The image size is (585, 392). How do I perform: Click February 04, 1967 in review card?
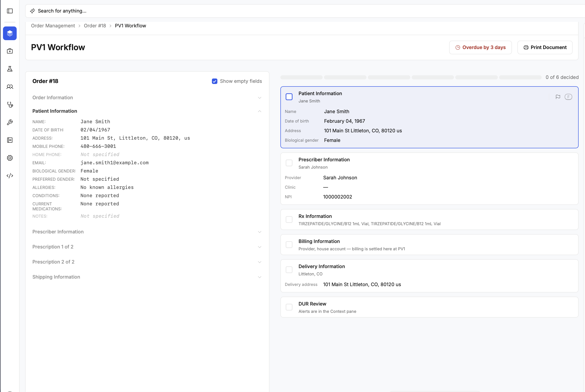344,121
